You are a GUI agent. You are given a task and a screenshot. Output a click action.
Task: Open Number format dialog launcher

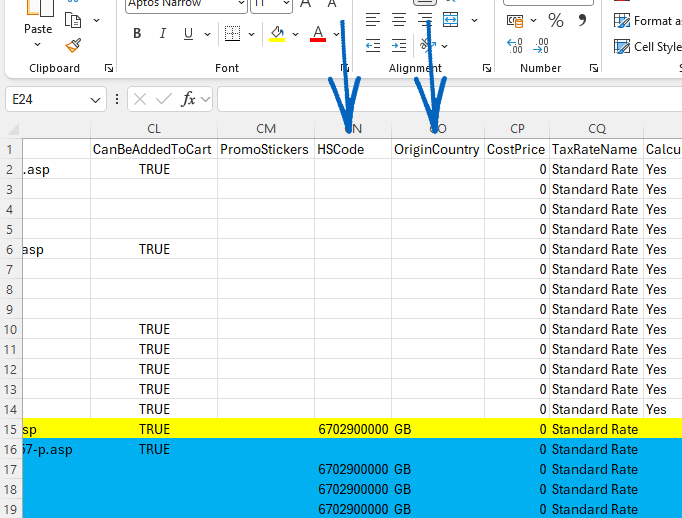594,68
